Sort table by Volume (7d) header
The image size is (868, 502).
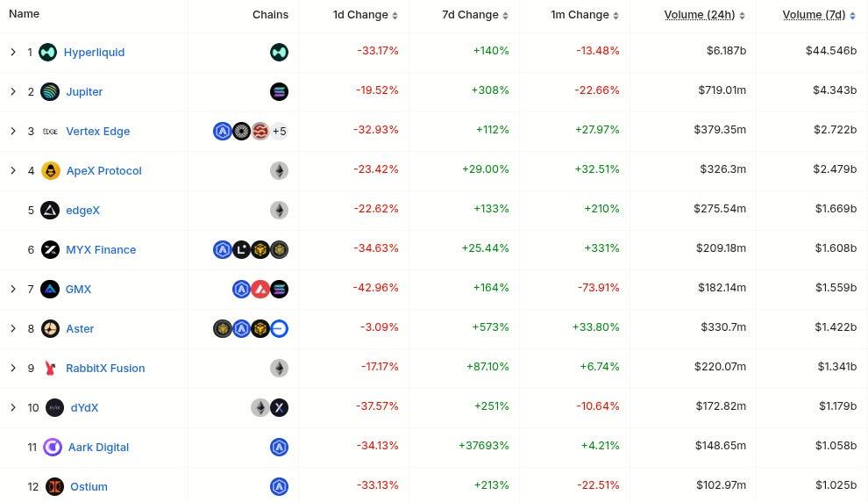(814, 15)
